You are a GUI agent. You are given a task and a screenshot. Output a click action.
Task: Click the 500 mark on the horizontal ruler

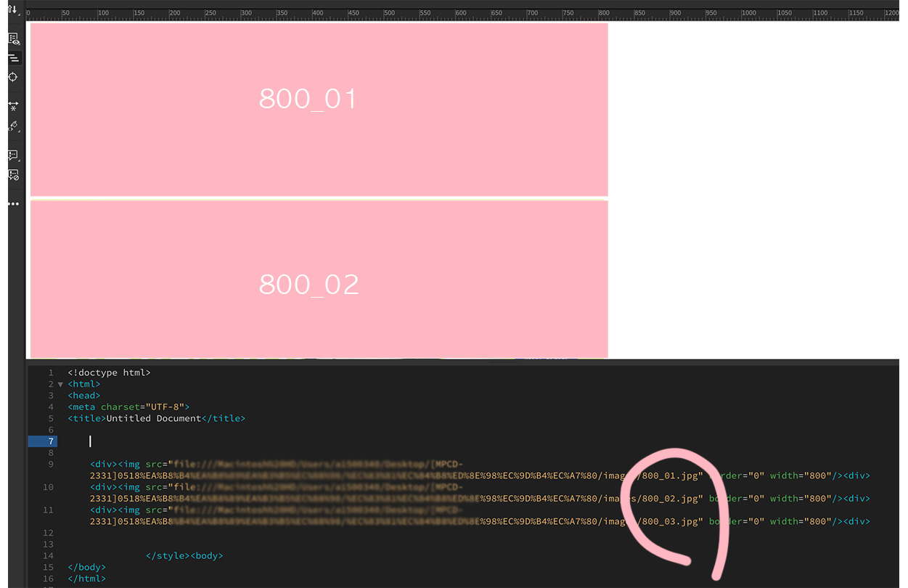pyautogui.click(x=390, y=13)
